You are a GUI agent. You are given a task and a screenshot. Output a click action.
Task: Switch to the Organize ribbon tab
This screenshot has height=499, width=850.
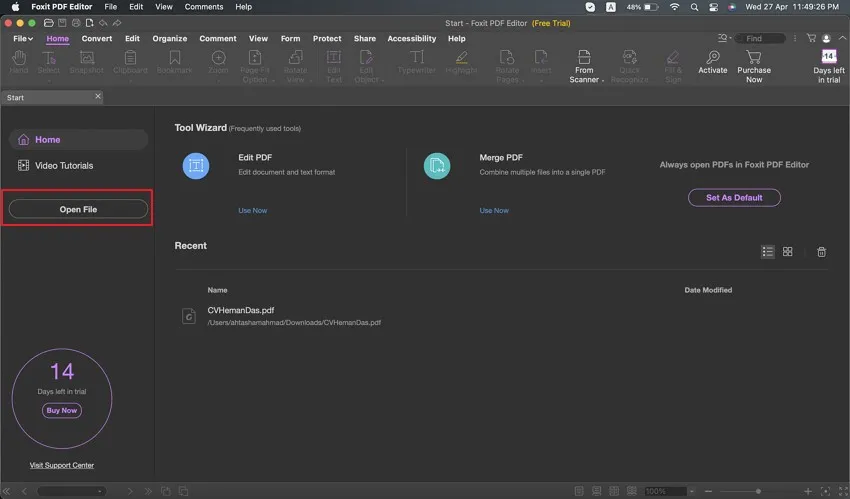pos(170,38)
